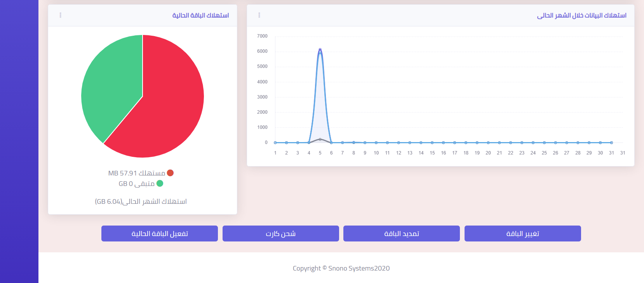
Task: Open the three-dot menu on the monthly data usage chart
Action: point(259,15)
